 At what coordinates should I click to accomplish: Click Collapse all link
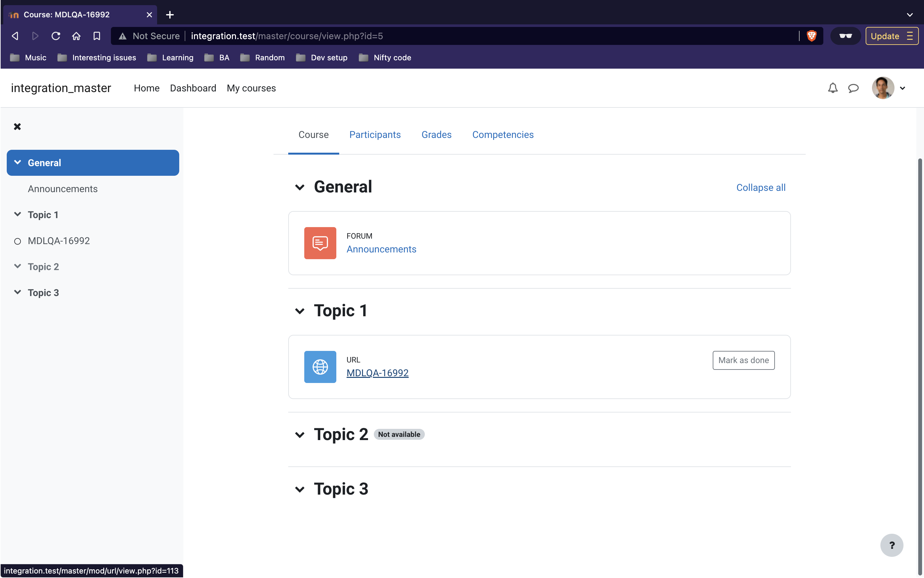[760, 188]
